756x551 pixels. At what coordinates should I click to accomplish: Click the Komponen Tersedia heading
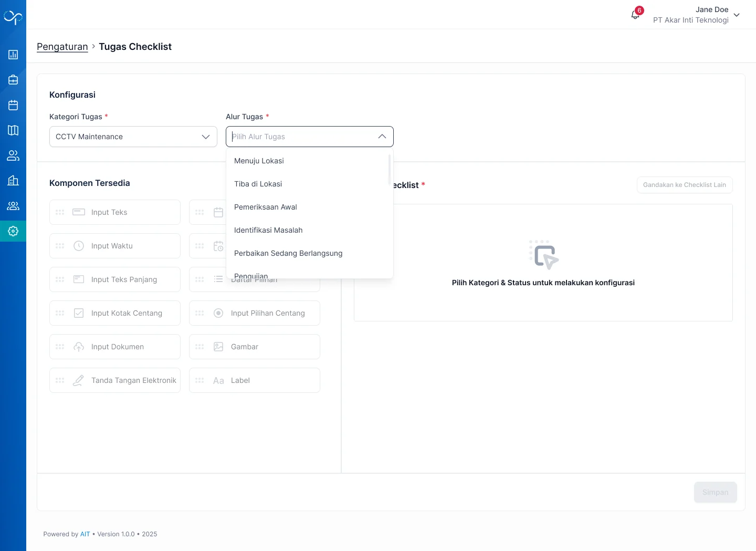click(90, 183)
